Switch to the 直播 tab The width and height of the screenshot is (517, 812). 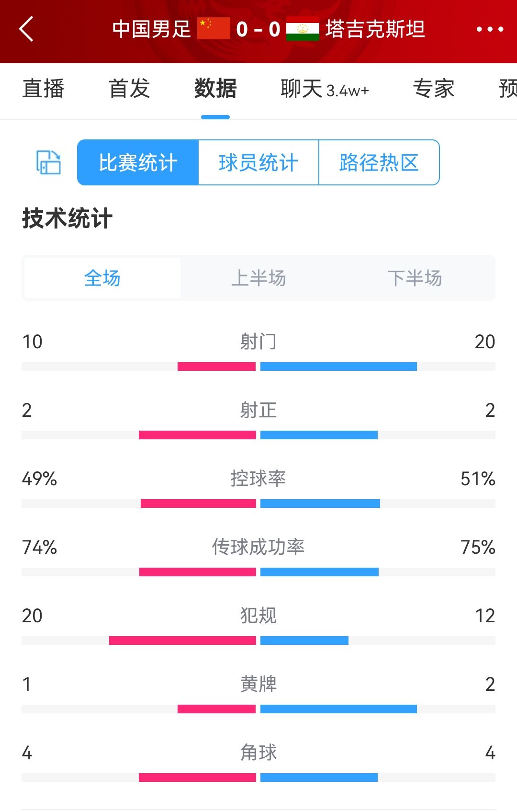tap(43, 89)
